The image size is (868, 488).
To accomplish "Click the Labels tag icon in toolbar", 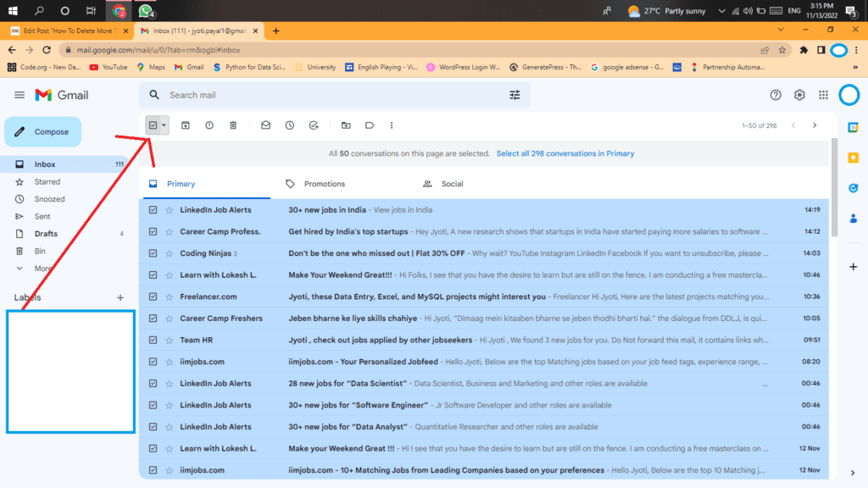I will coord(370,125).
